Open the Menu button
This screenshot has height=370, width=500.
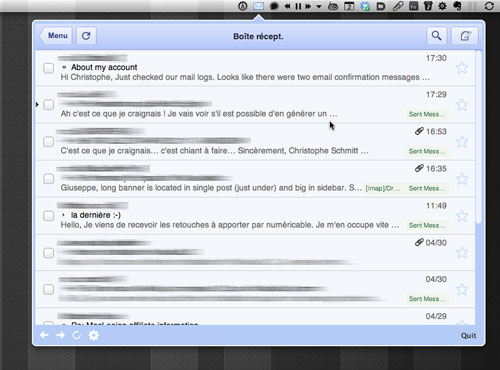pos(56,36)
